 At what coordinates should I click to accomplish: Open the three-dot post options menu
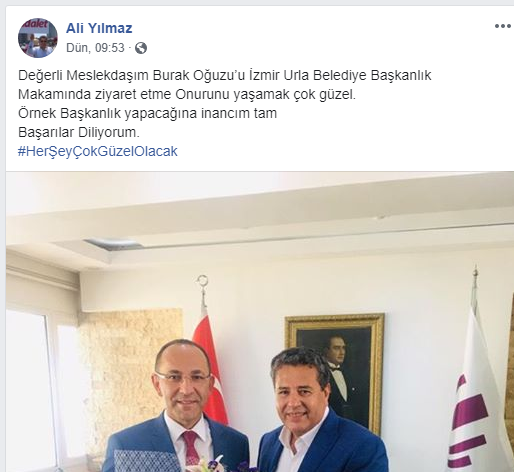[502, 26]
